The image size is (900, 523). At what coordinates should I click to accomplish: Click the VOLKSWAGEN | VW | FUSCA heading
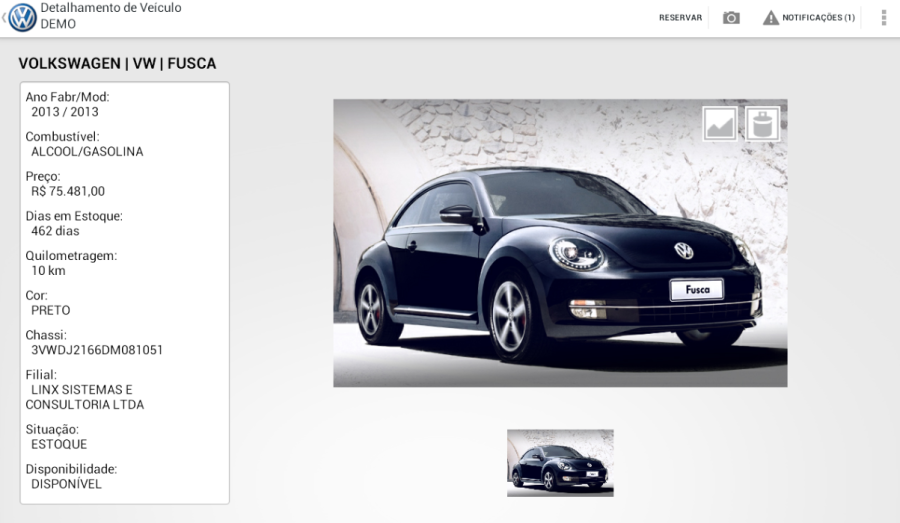coord(117,63)
